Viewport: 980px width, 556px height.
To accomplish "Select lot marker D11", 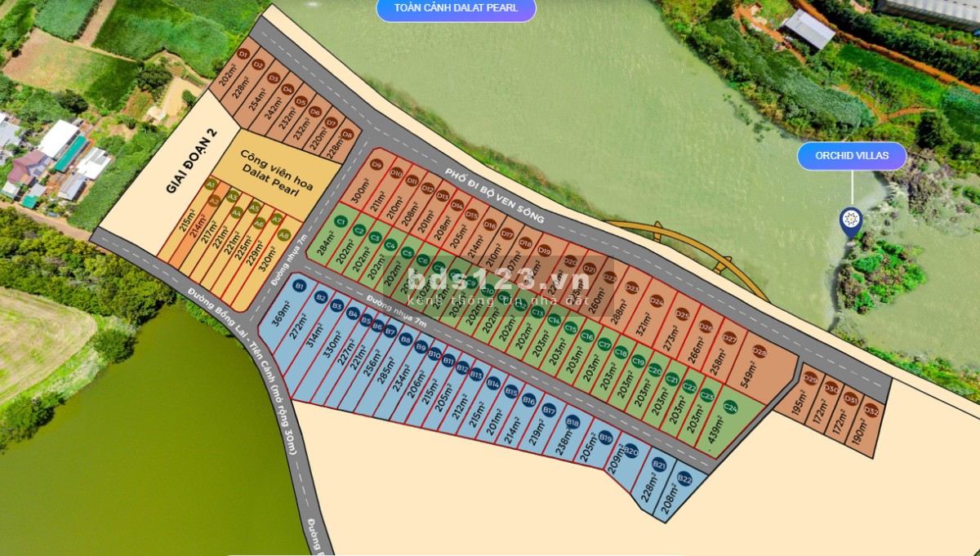I will [412, 180].
